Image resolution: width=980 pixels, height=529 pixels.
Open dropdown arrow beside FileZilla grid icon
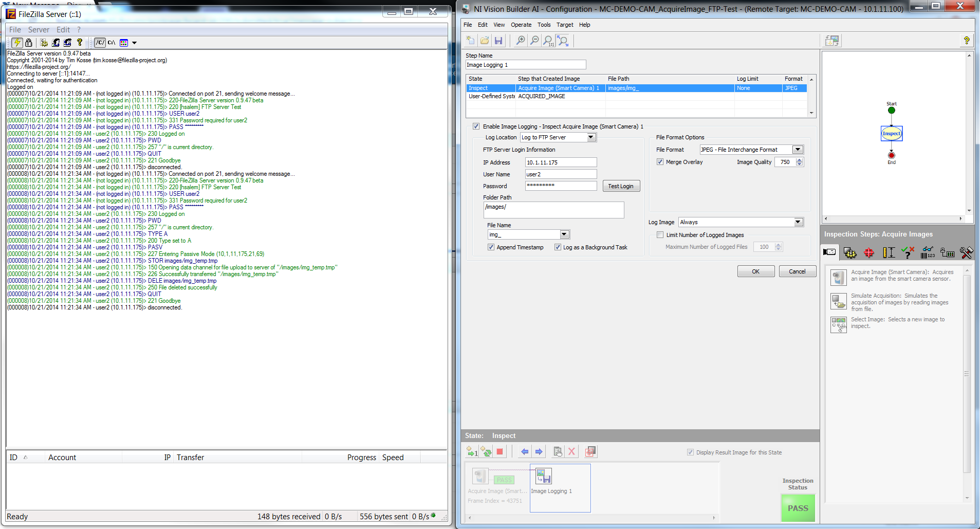(135, 43)
